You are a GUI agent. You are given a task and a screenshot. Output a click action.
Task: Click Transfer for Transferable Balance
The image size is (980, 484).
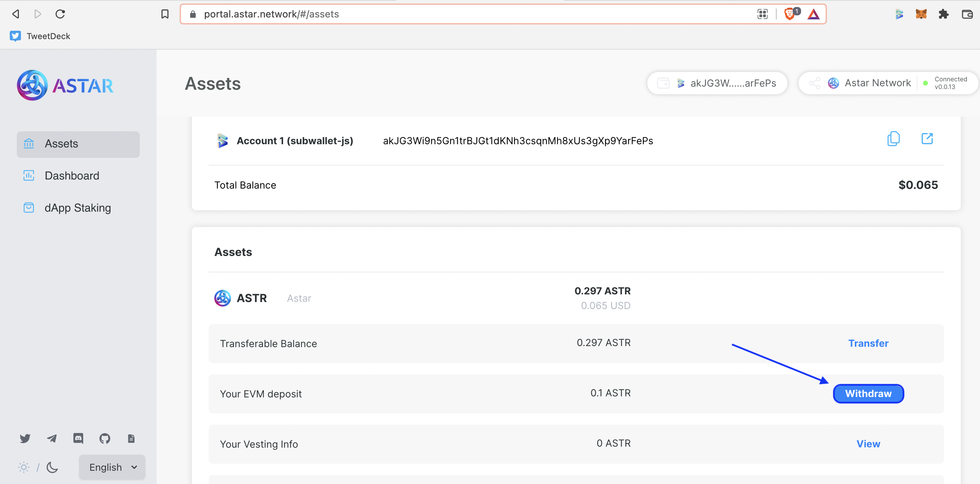868,343
